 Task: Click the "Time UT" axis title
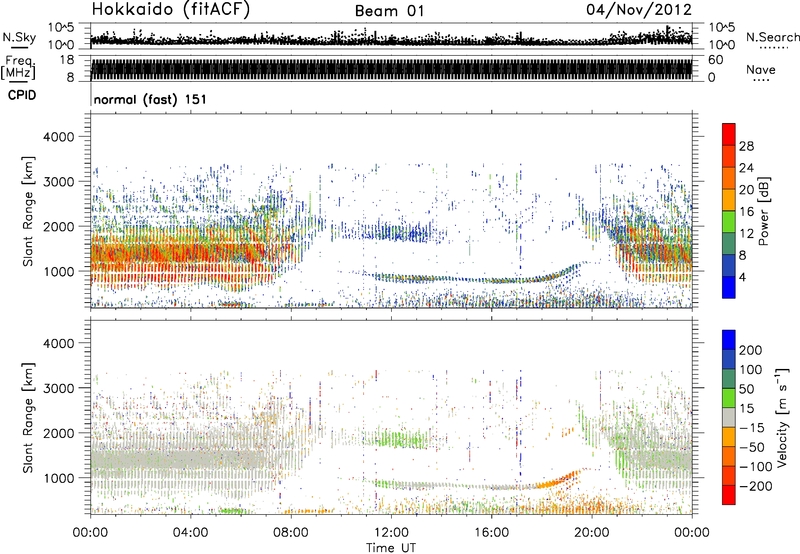pyautogui.click(x=391, y=547)
